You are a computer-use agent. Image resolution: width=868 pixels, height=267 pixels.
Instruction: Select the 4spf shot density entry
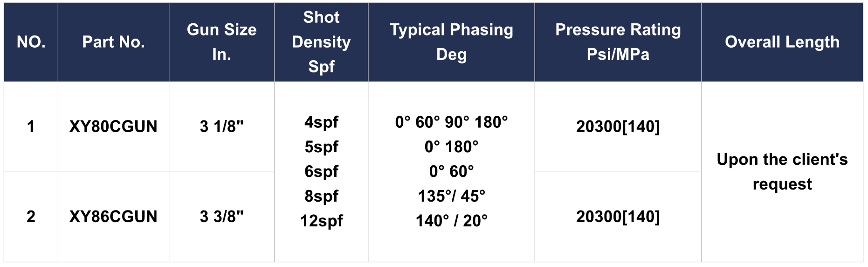coord(321,122)
